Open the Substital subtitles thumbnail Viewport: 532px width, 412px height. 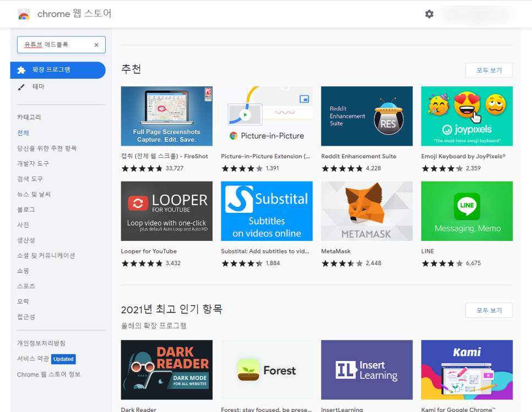[x=267, y=211]
